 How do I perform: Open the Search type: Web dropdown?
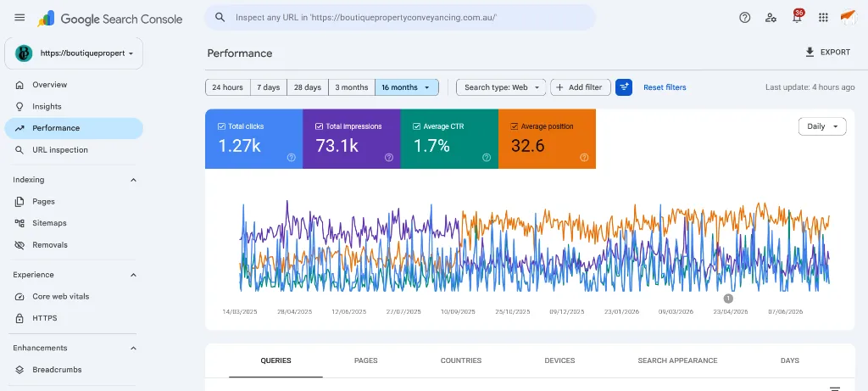(x=501, y=87)
